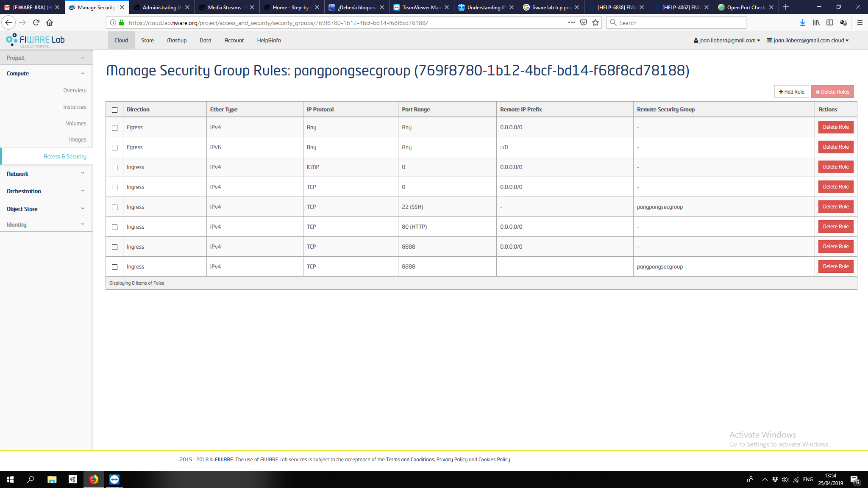
Task: Open Windows Start menu
Action: click(10, 480)
